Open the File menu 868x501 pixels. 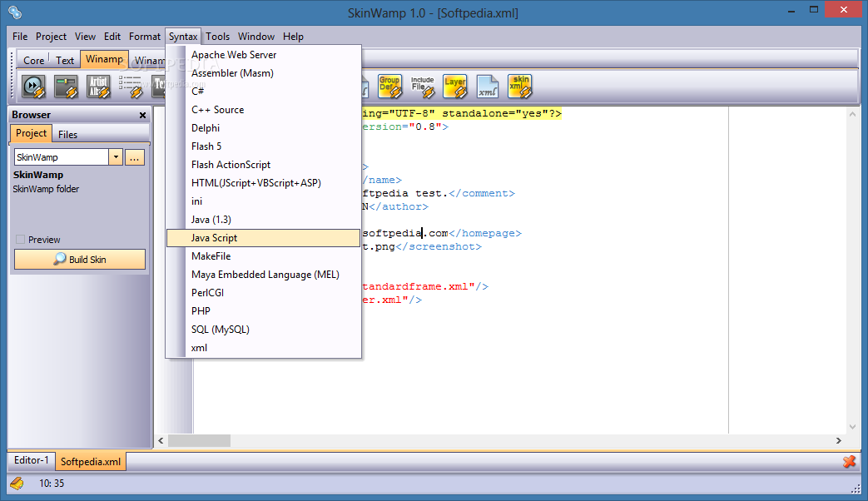click(20, 37)
